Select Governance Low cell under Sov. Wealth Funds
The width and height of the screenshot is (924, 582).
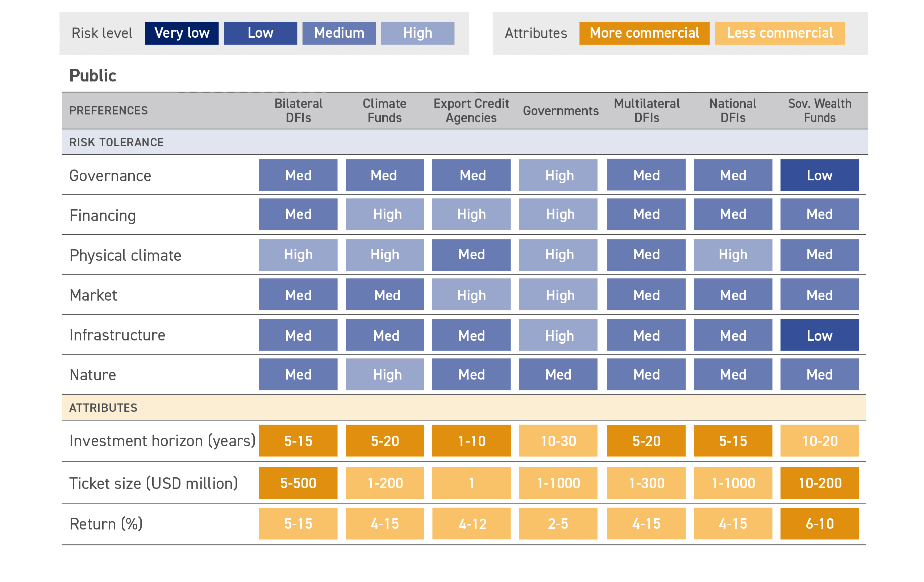click(x=819, y=175)
